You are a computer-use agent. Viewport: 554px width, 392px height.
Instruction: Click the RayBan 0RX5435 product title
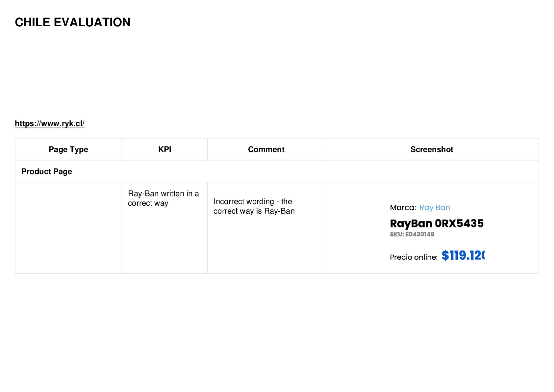pyautogui.click(x=437, y=223)
